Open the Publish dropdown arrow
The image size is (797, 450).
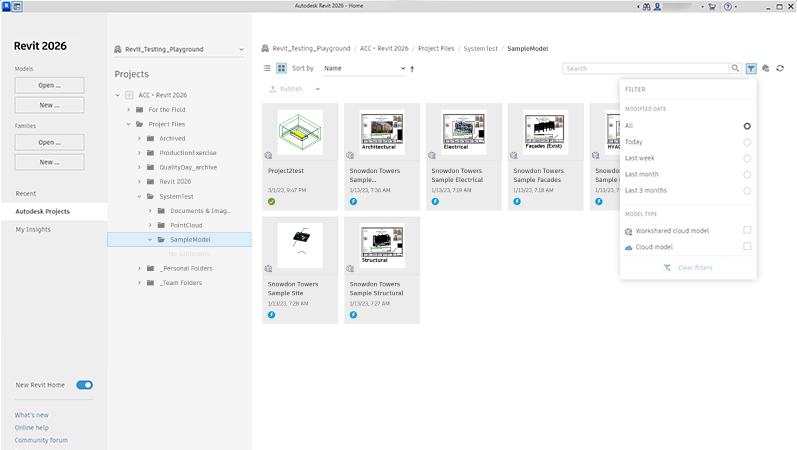point(318,89)
